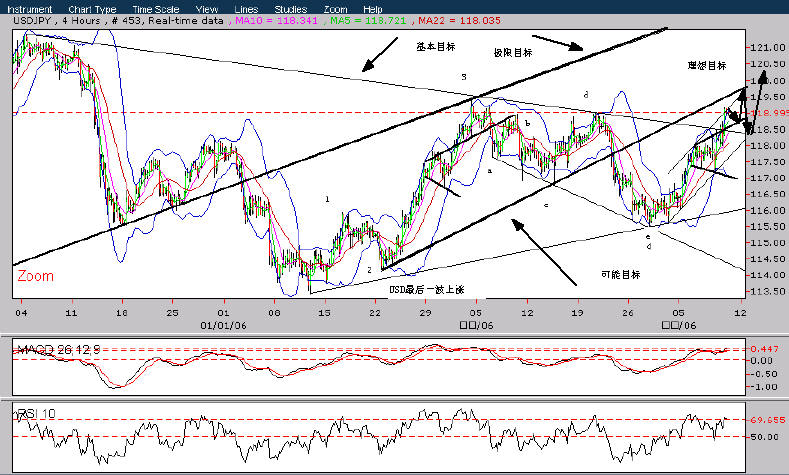Open the Studies menu
Viewport: 789px width, 475px height.
tap(290, 9)
